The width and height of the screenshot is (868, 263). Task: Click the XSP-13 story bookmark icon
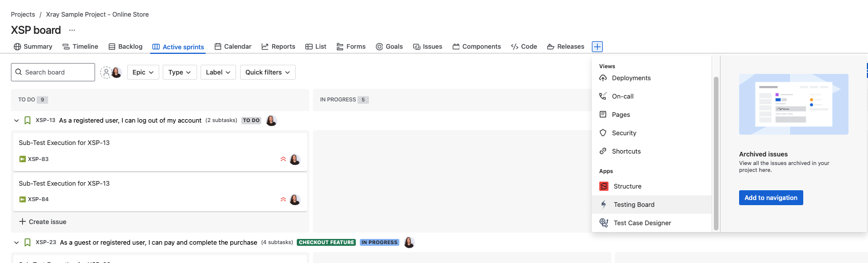click(27, 120)
